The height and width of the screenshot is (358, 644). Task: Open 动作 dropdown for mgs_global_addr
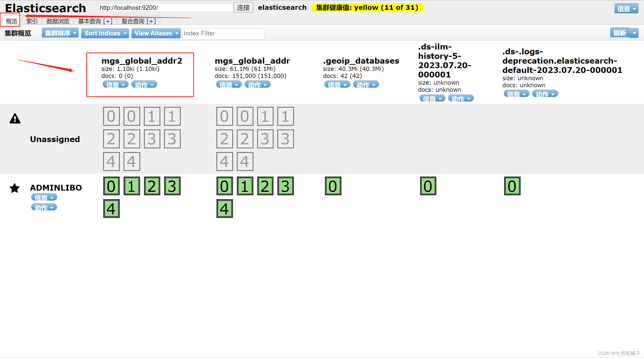pyautogui.click(x=257, y=85)
